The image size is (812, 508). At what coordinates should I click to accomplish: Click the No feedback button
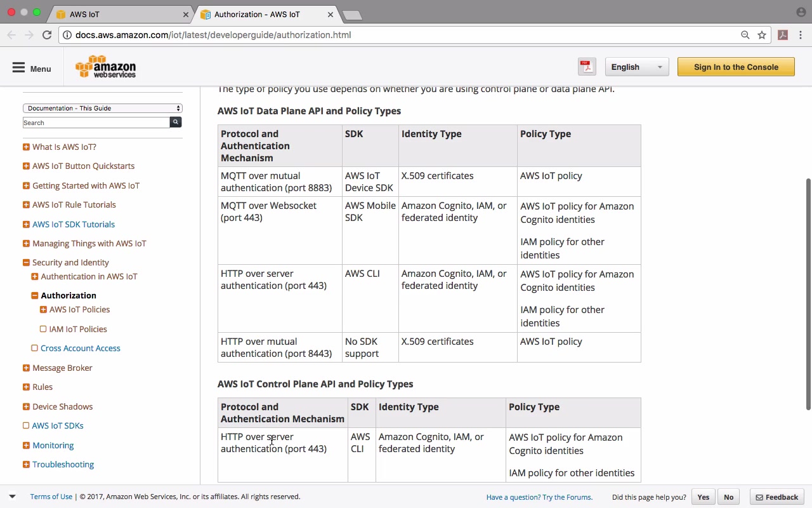click(728, 497)
